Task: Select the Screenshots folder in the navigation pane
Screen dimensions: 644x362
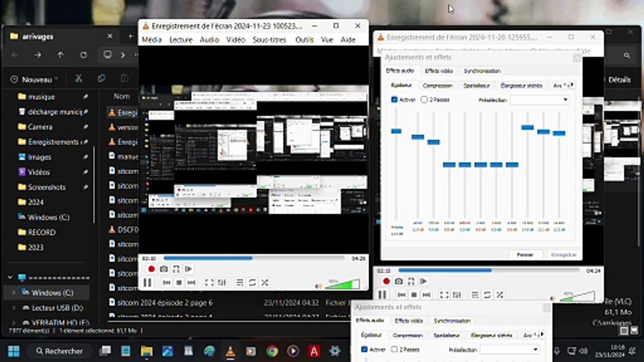Action: click(x=47, y=187)
